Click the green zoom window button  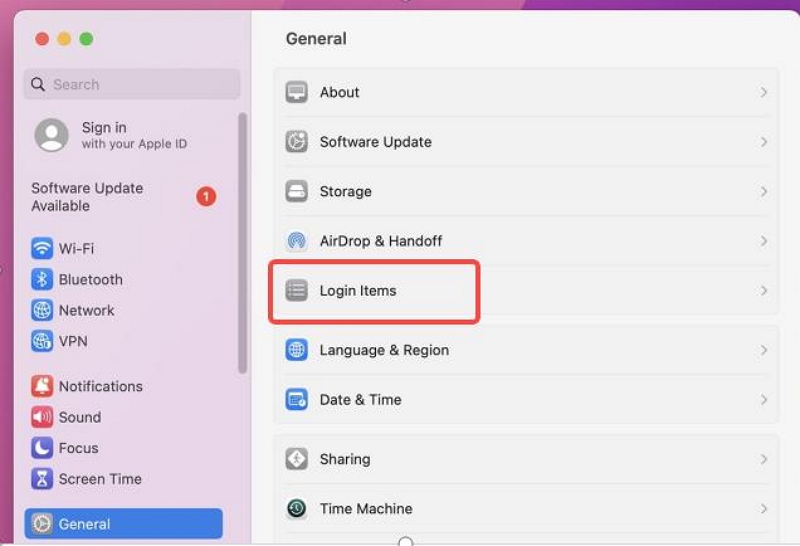click(87, 39)
